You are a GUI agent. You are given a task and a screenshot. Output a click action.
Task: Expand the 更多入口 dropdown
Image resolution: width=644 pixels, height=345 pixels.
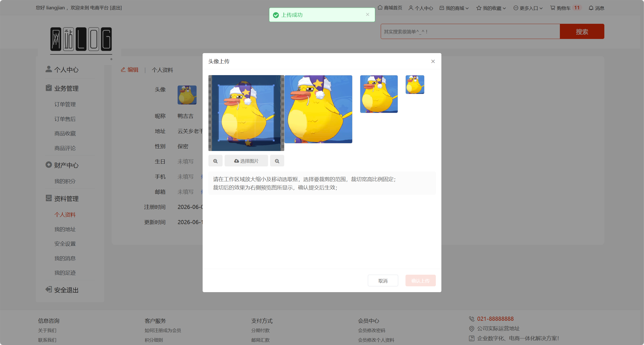pos(528,8)
